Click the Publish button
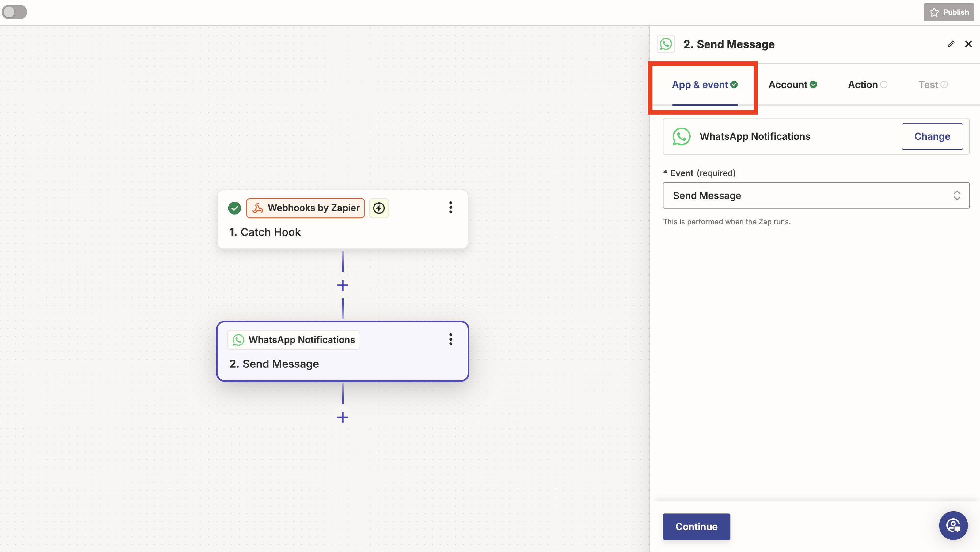980x552 pixels. pyautogui.click(x=949, y=12)
